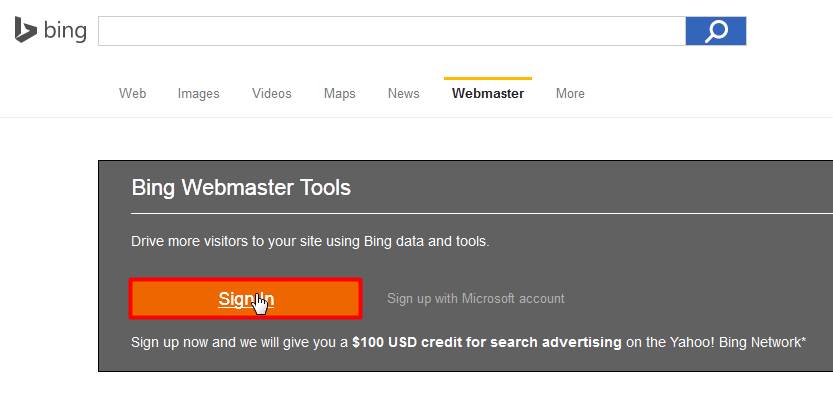Click the Sign up now promo sentence
The image size is (833, 401).
coord(468,342)
